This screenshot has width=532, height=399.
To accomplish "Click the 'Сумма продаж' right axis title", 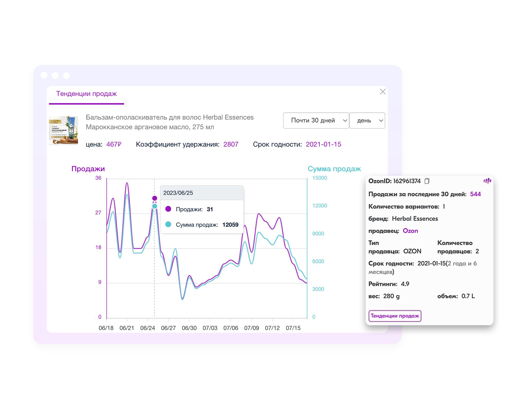I will [x=334, y=169].
